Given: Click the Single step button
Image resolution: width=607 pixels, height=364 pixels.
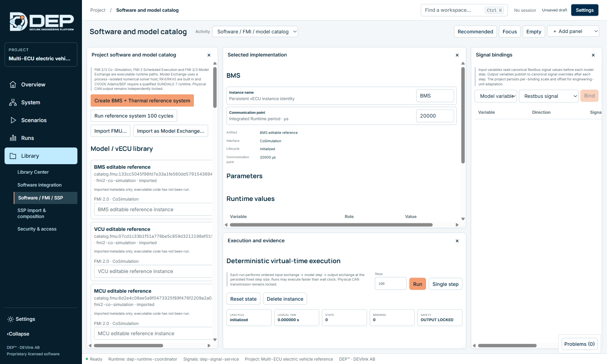Looking at the screenshot, I should pyautogui.click(x=445, y=284).
